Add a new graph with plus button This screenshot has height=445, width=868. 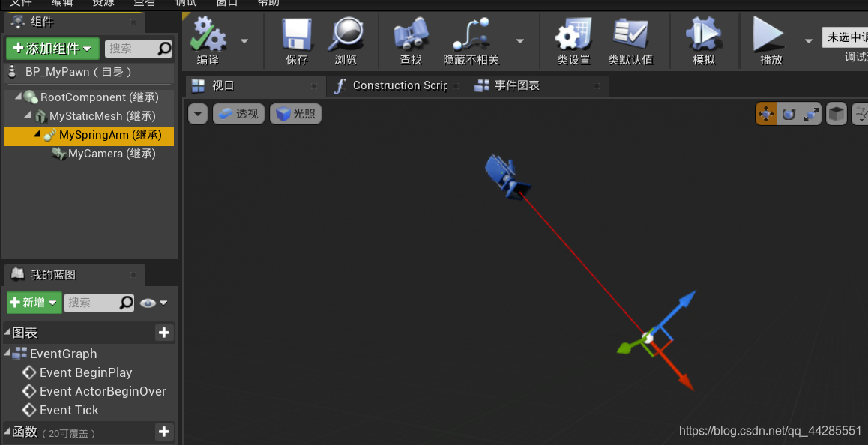pyautogui.click(x=164, y=333)
